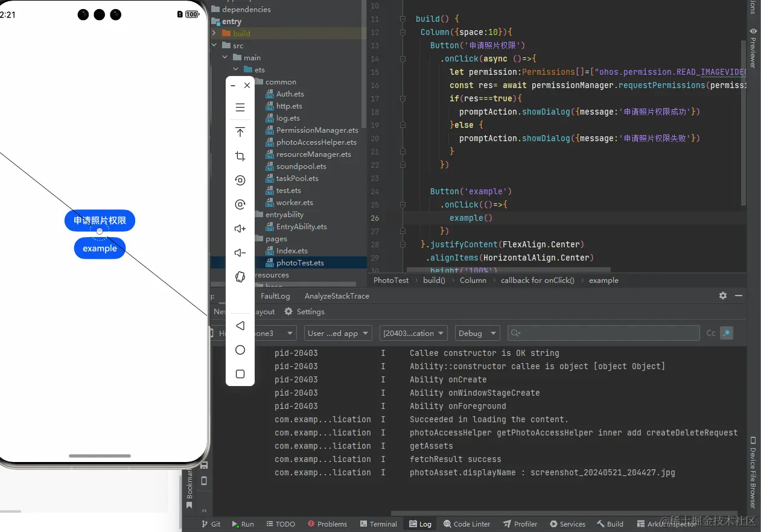Click the emulator rotate left icon

coord(240,180)
